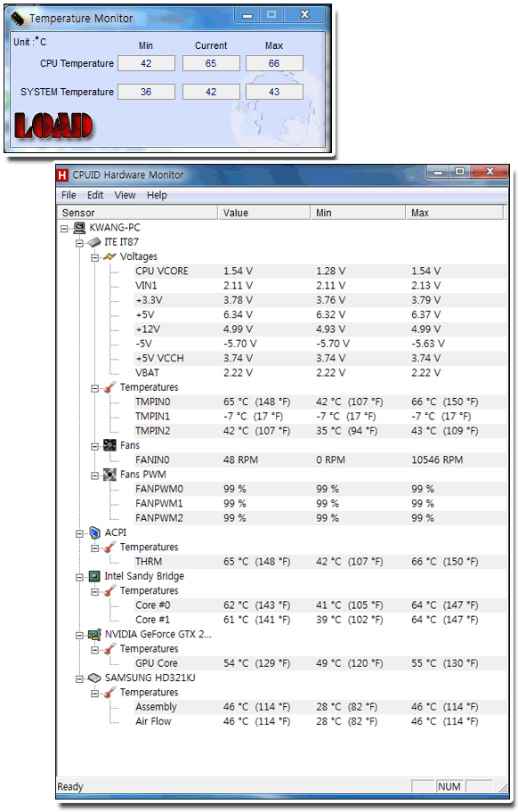Viewport: 518px width, 812px height.
Task: Collapse the Voltages branch
Action: coord(94,257)
